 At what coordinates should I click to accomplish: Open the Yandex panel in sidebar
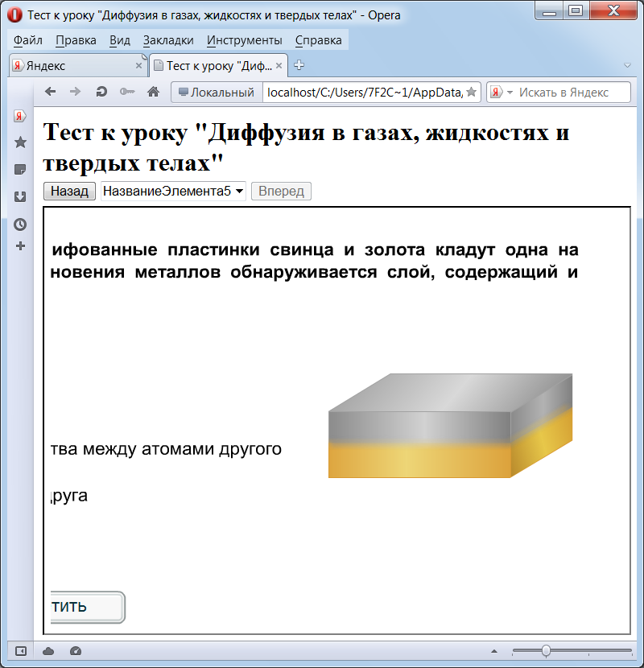[19, 116]
